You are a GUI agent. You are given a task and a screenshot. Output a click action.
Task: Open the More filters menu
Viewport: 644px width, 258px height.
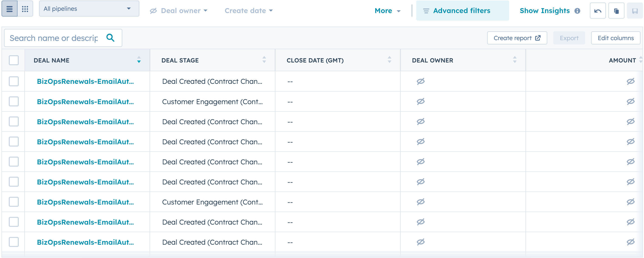click(387, 11)
